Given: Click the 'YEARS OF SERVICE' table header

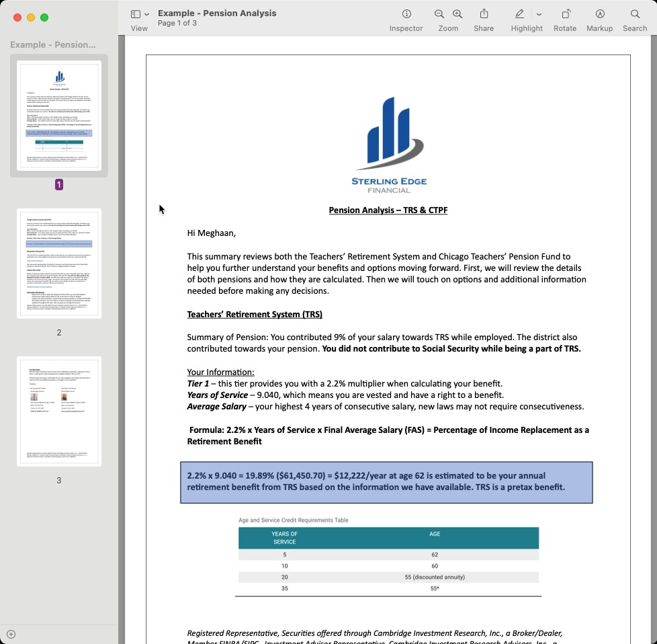Looking at the screenshot, I should pos(285,538).
